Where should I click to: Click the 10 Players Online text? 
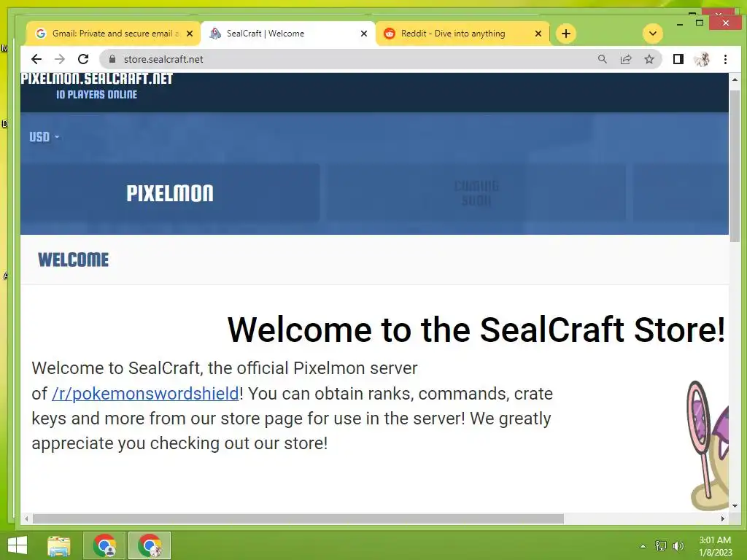pos(97,94)
